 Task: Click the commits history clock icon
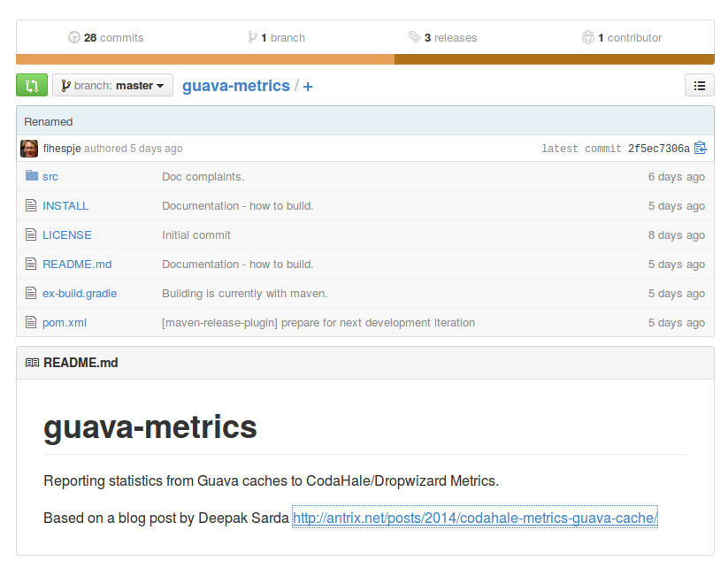[x=73, y=37]
